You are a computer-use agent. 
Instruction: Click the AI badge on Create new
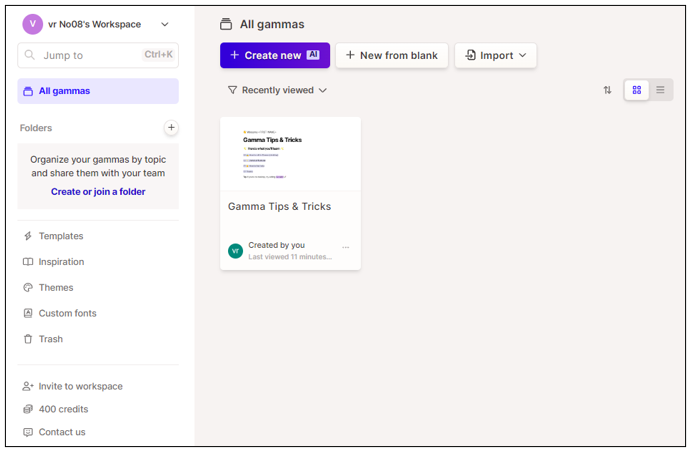point(313,55)
